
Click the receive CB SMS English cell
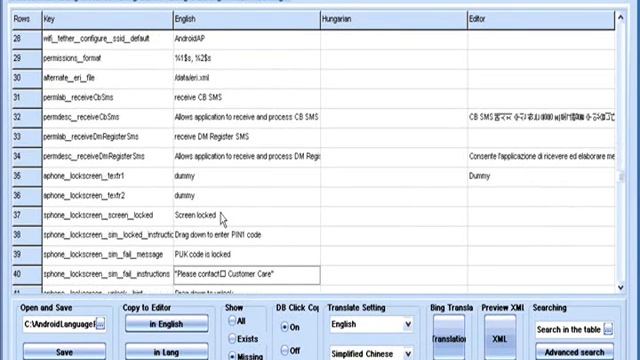click(x=247, y=98)
